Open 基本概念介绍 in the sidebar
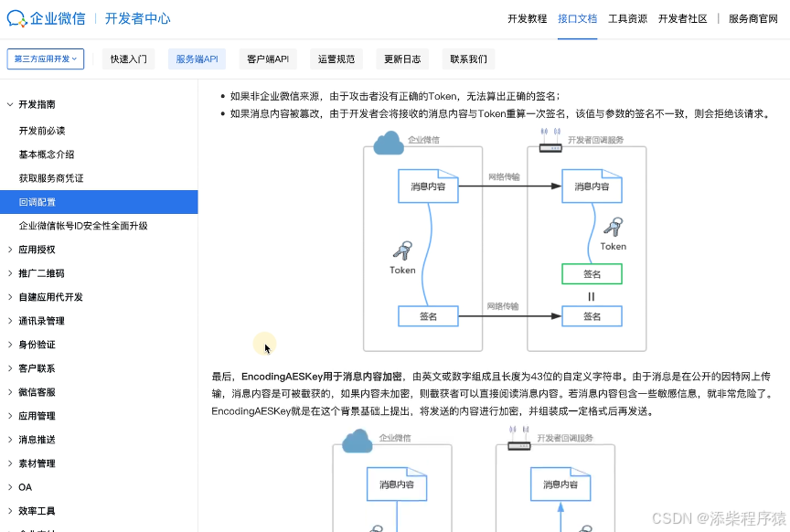Screen dimensions: 790x532 click(x=47, y=154)
